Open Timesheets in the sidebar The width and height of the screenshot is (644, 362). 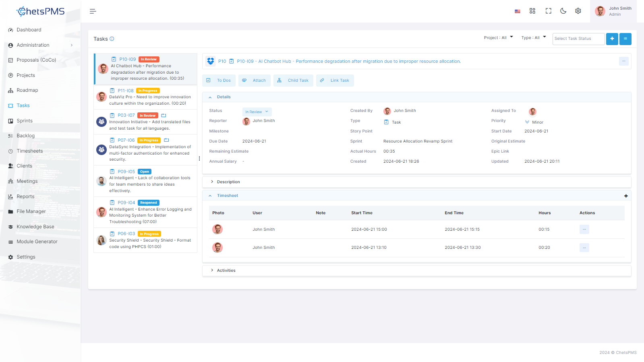30,151
